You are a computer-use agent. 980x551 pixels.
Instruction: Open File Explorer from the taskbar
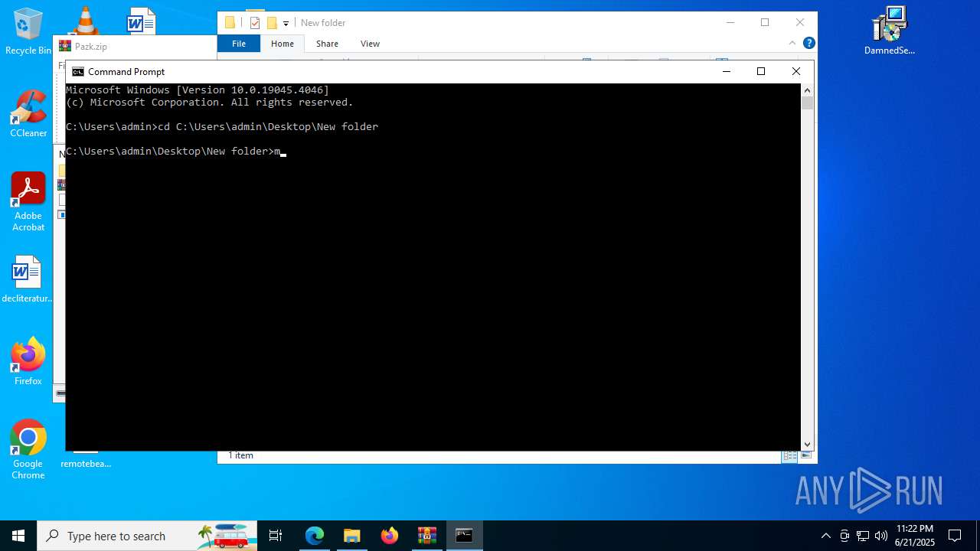[x=351, y=536]
